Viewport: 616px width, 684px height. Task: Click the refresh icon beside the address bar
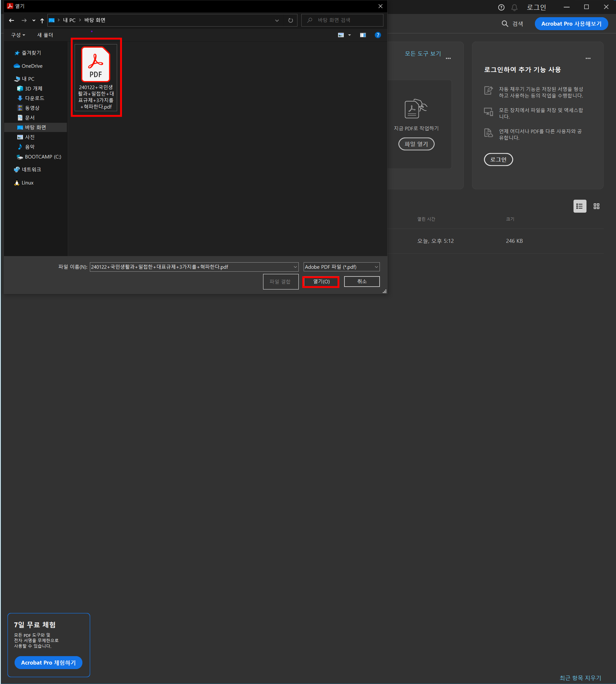click(290, 20)
